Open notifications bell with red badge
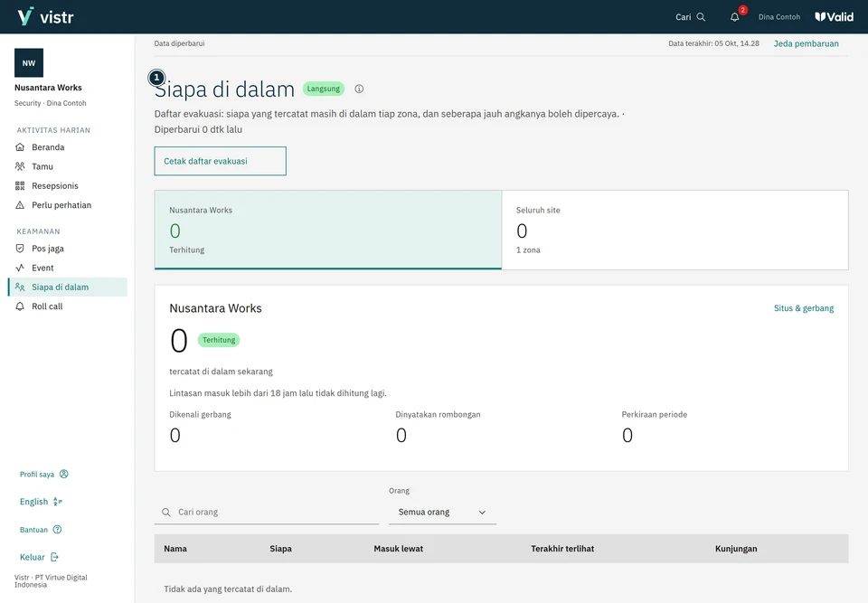 coord(734,17)
